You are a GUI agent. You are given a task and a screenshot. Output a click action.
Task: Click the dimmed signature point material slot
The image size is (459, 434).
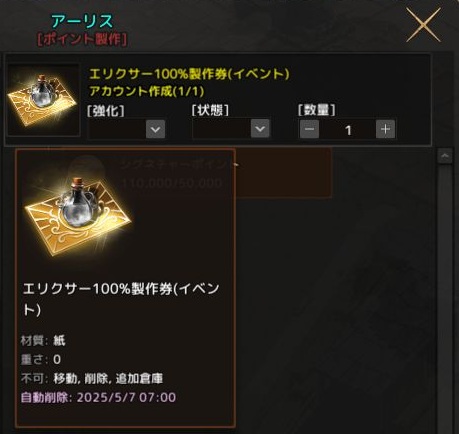coord(283,173)
